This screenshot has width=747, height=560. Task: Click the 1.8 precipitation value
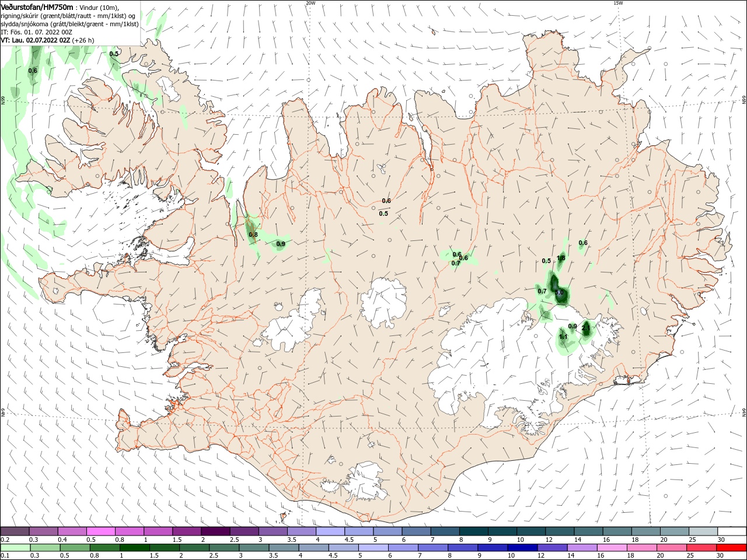(x=561, y=258)
